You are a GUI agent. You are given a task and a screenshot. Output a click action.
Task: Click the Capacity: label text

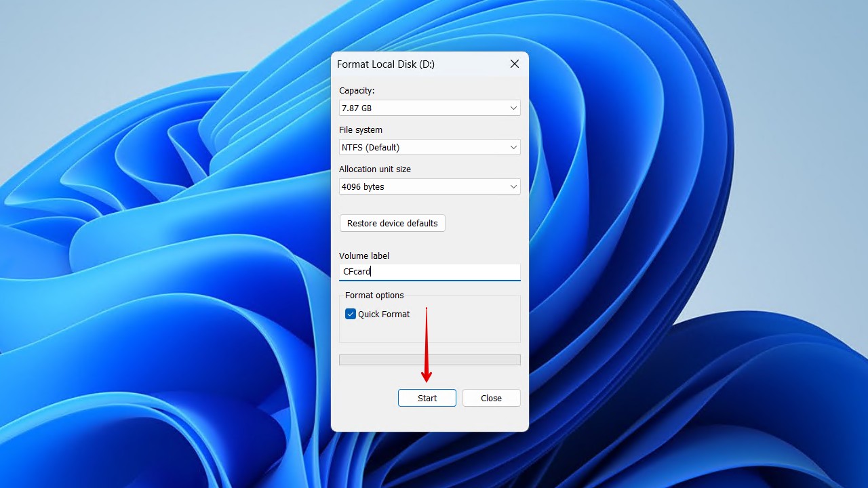[x=357, y=90]
